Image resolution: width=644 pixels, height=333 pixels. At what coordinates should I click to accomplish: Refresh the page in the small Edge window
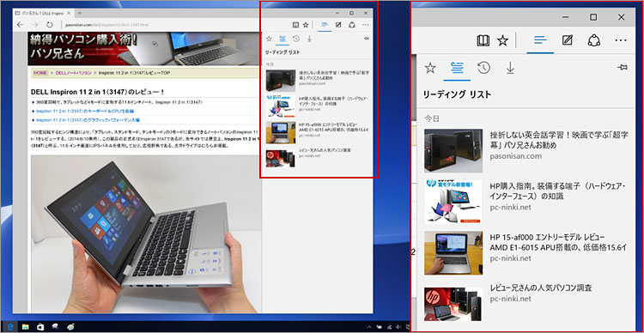click(x=49, y=25)
